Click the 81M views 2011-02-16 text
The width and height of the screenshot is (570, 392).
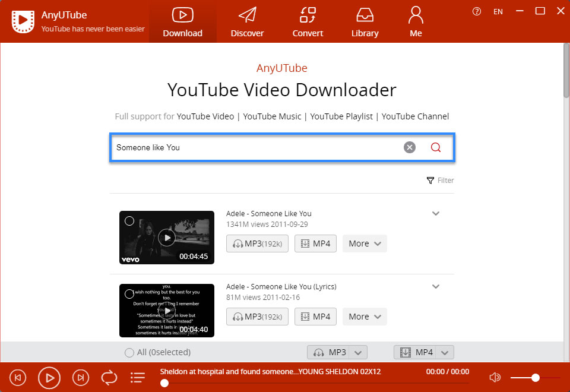coord(263,298)
